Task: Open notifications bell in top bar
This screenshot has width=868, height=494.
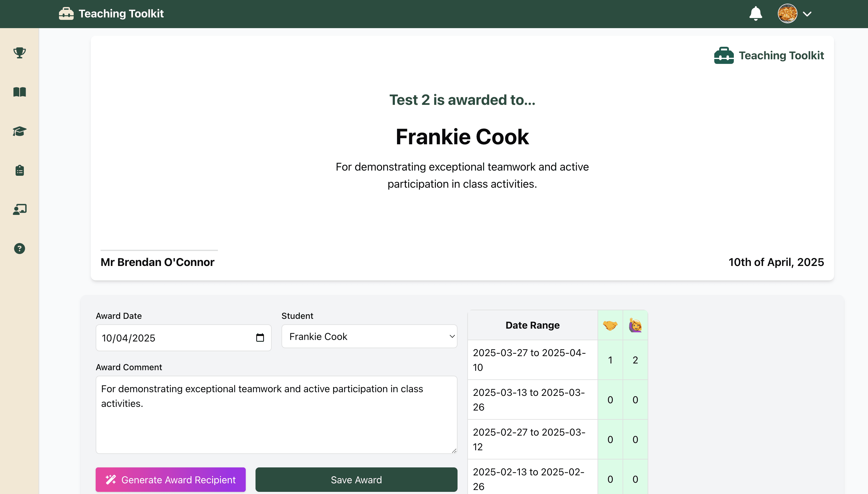Action: pyautogui.click(x=756, y=13)
